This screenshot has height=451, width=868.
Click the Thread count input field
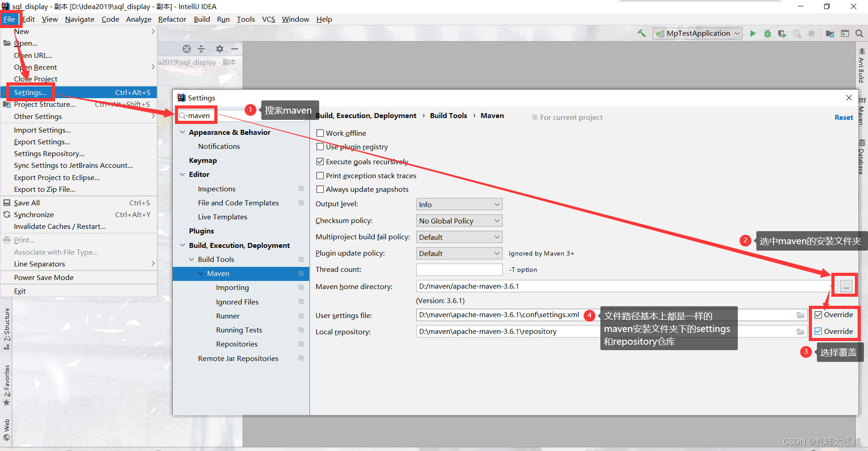click(x=459, y=270)
